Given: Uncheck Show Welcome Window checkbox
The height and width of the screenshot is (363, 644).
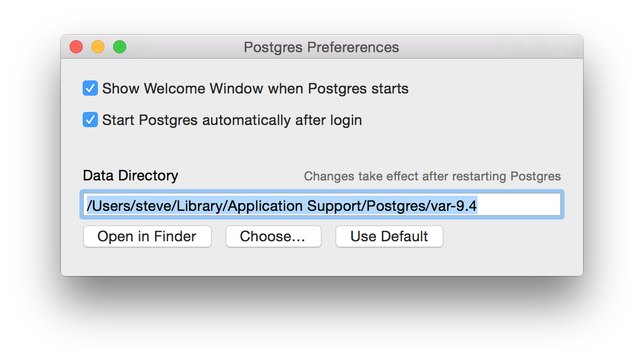Looking at the screenshot, I should click(90, 88).
